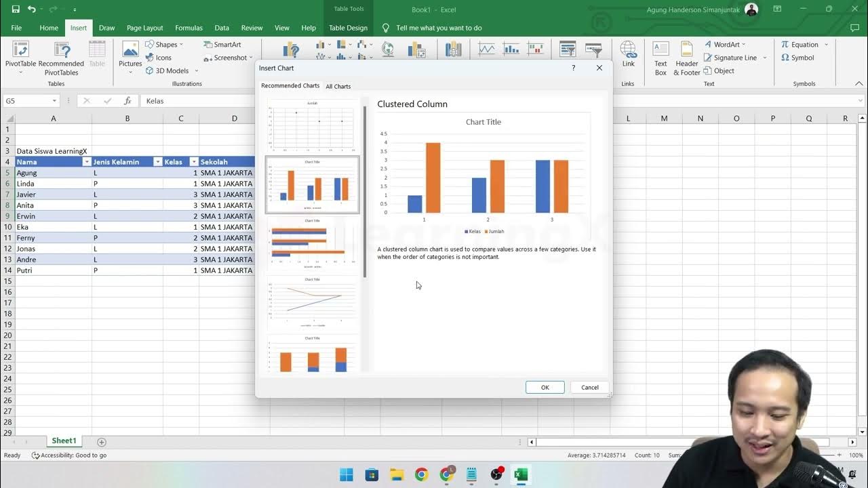Open the File tab
868x488 pixels.
tap(16, 28)
